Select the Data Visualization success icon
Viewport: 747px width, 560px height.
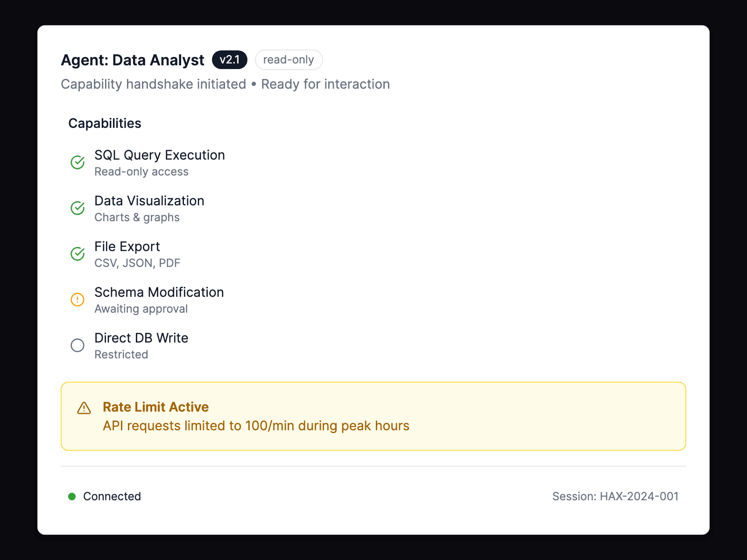(78, 208)
